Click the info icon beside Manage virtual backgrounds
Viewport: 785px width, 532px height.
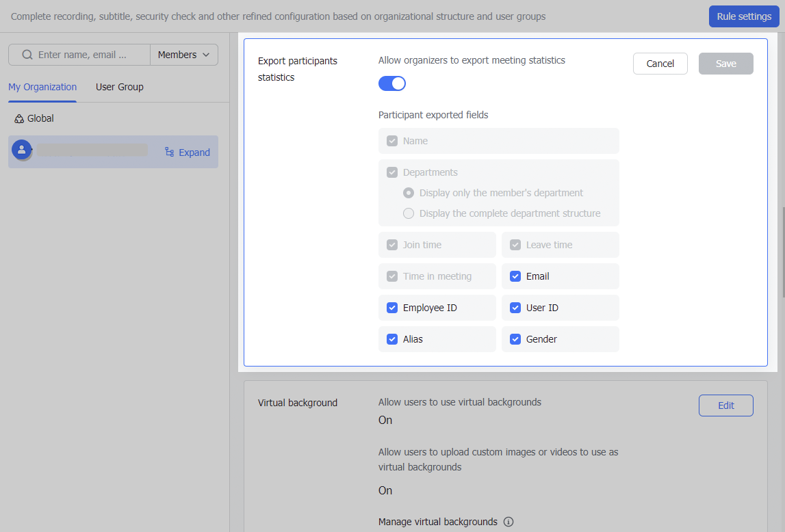click(x=508, y=522)
